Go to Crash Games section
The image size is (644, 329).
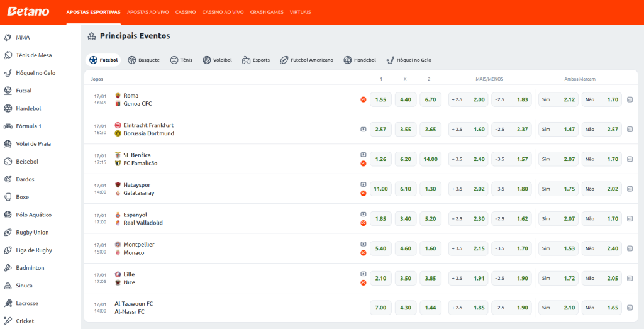click(x=267, y=12)
